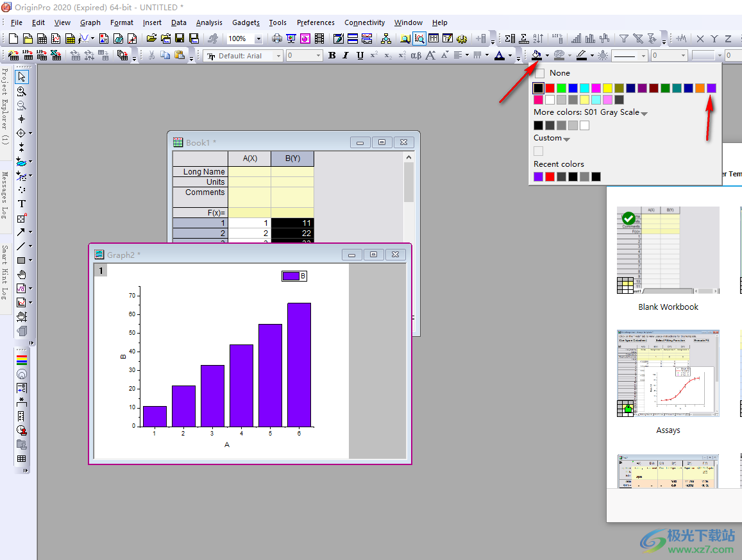Screen dimensions: 742x560
Task: Click the New Graph icon
Action: coord(56,39)
